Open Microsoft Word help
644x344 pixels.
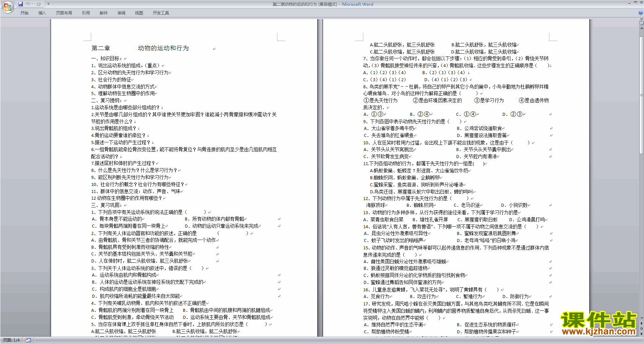(x=641, y=13)
